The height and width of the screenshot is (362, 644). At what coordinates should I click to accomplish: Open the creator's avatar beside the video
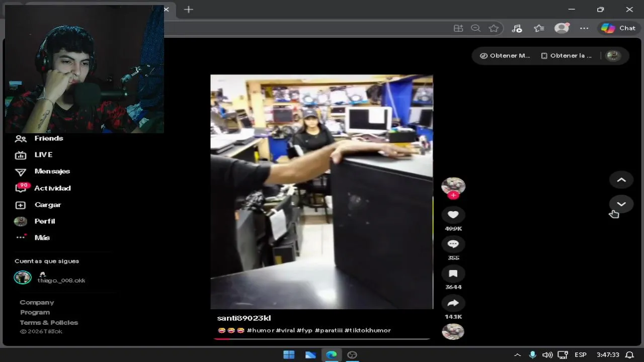click(453, 186)
